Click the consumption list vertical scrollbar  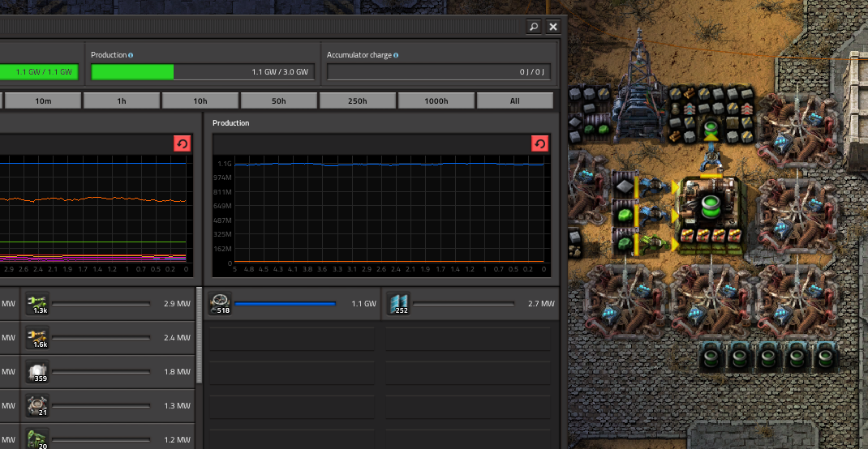click(200, 335)
